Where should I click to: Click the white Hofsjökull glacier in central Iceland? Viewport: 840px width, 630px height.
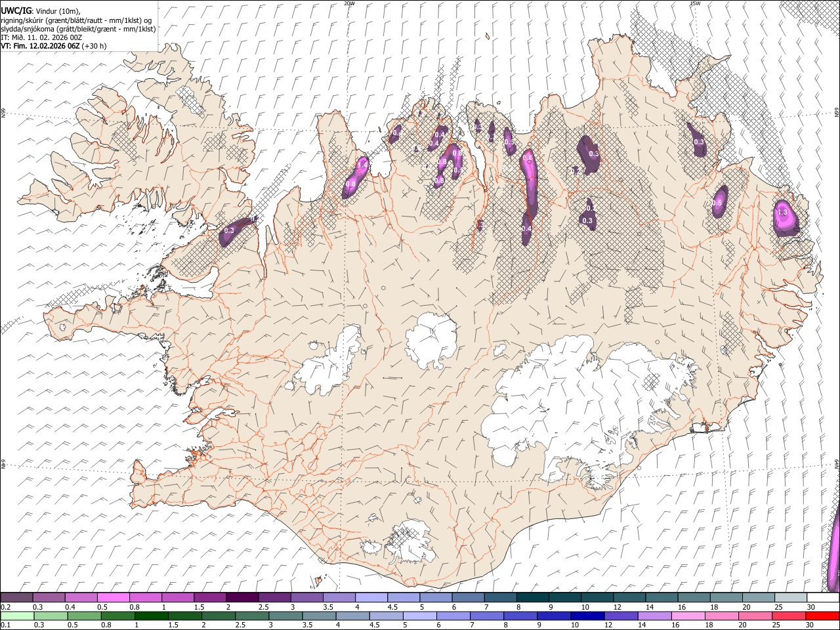pos(431,340)
